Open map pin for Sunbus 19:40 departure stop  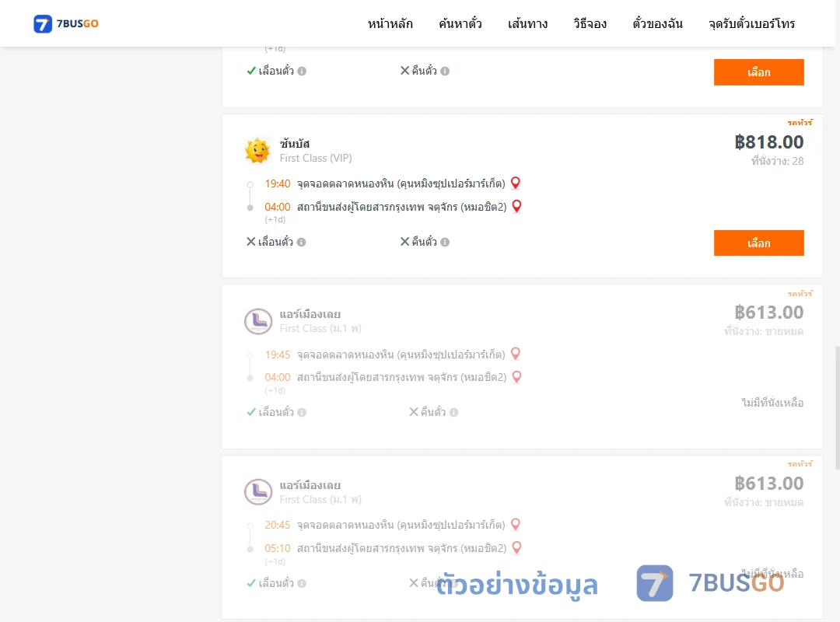516,183
